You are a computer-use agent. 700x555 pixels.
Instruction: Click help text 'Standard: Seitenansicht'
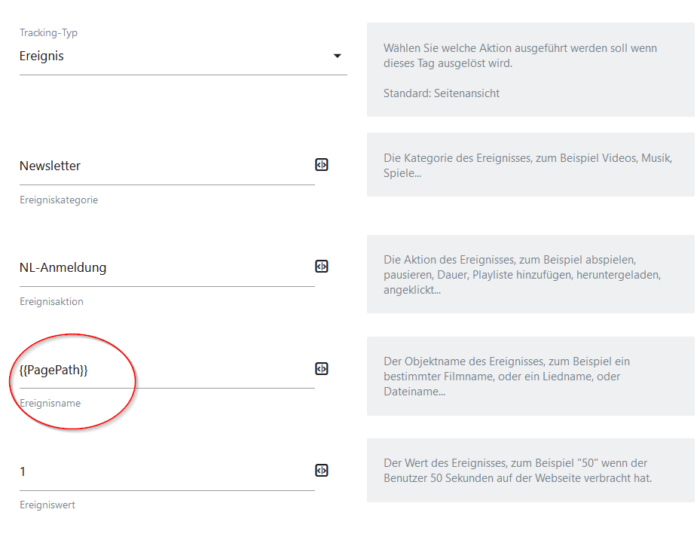click(x=441, y=93)
